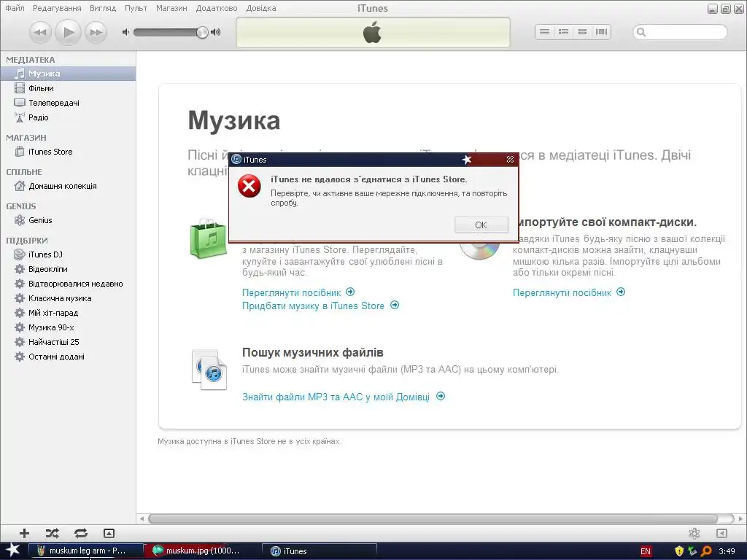Switch to muskum leg arm taskbar window
The width and height of the screenshot is (747, 560).
click(x=86, y=551)
